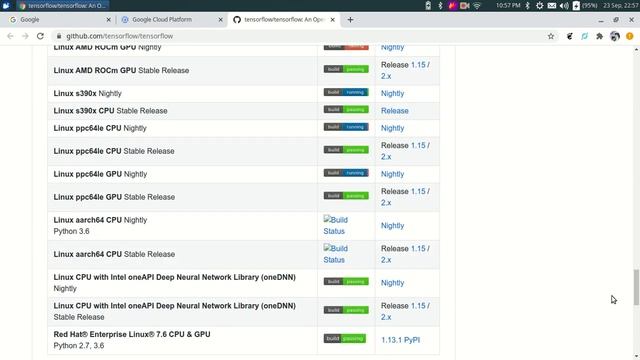Click the ppc64le GPU Stable Release build badge

[x=346, y=196]
